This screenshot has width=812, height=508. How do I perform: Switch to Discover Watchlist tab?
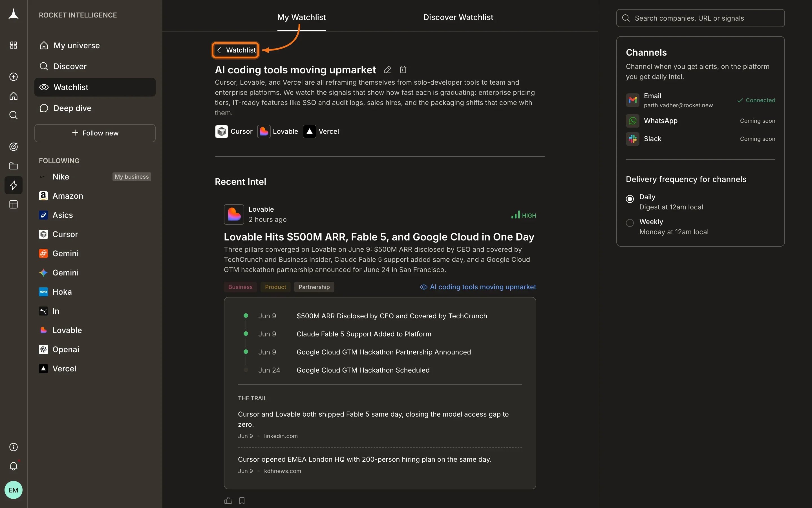[458, 17]
